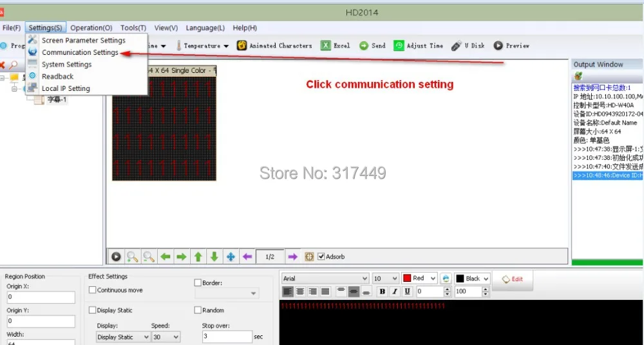This screenshot has height=345, width=644.
Task: Click the Preview play icon in toolbar
Action: [498, 46]
